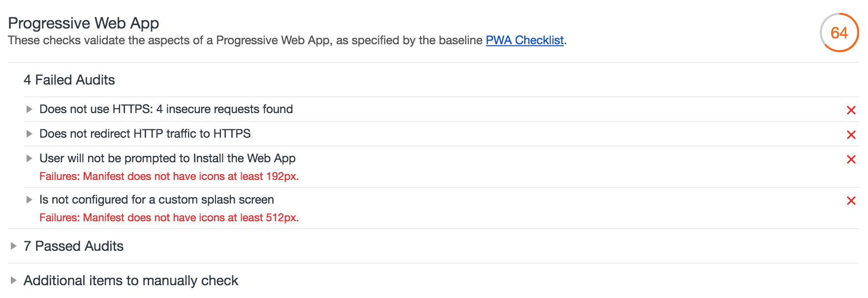This screenshot has width=868, height=298.
Task: Click red X icon for splash screen audit
Action: click(x=851, y=201)
